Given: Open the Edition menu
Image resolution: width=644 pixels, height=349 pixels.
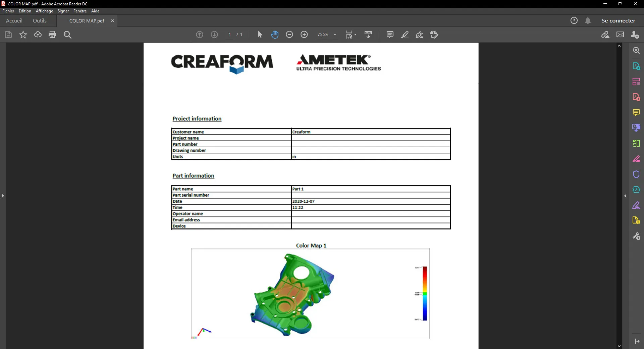Looking at the screenshot, I should point(25,11).
